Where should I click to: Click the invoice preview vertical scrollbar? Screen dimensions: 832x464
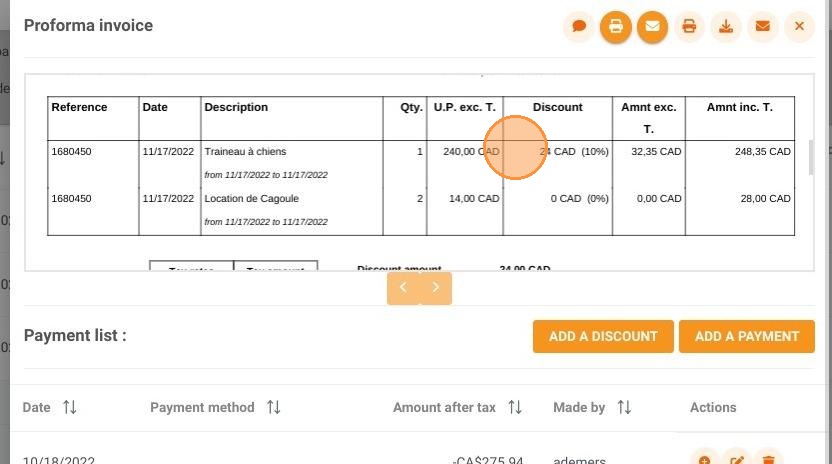click(811, 157)
